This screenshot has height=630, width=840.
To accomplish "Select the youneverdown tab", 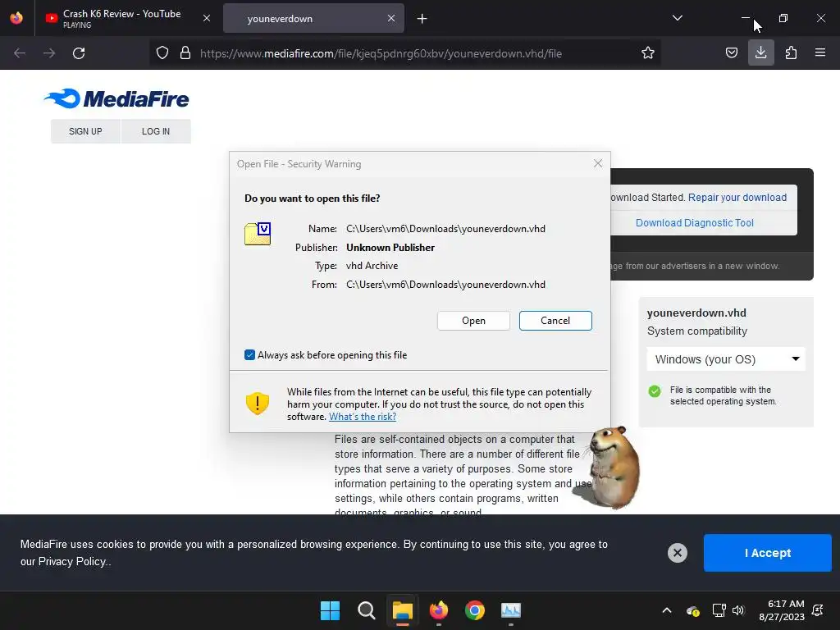I will click(x=313, y=18).
